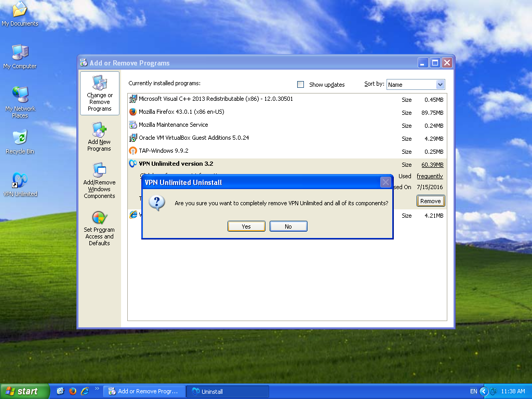Select the Mozilla Firefox 43.0.1 entry
This screenshot has height=399, width=532.
click(x=287, y=112)
